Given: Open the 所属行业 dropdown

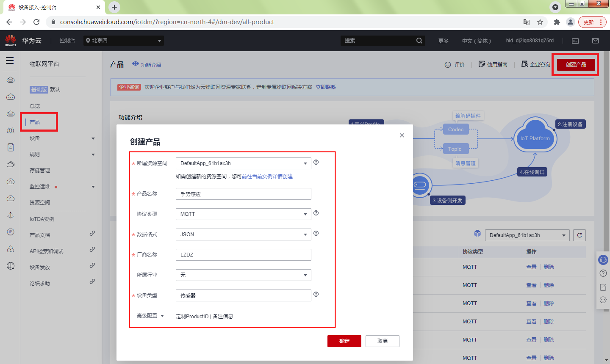Looking at the screenshot, I should coord(243,275).
